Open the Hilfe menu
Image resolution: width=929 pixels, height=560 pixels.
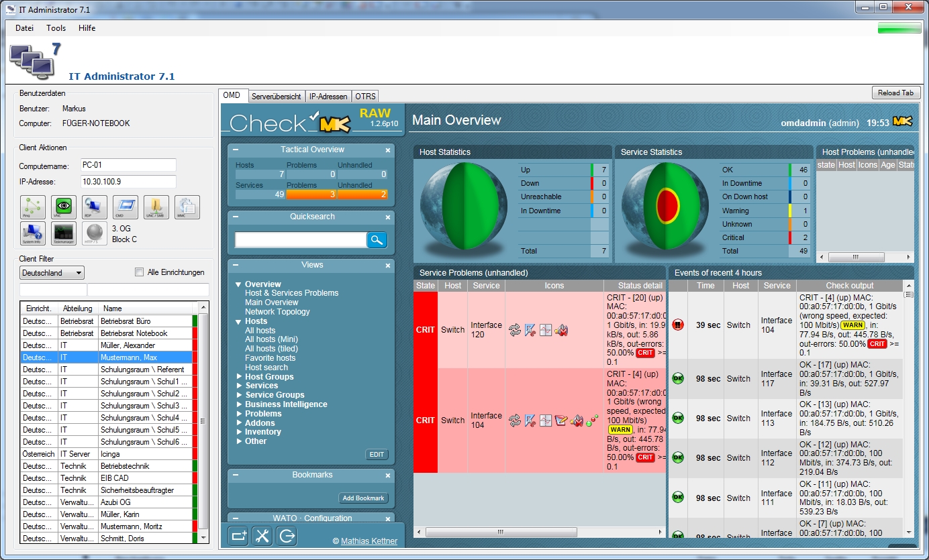coord(87,28)
